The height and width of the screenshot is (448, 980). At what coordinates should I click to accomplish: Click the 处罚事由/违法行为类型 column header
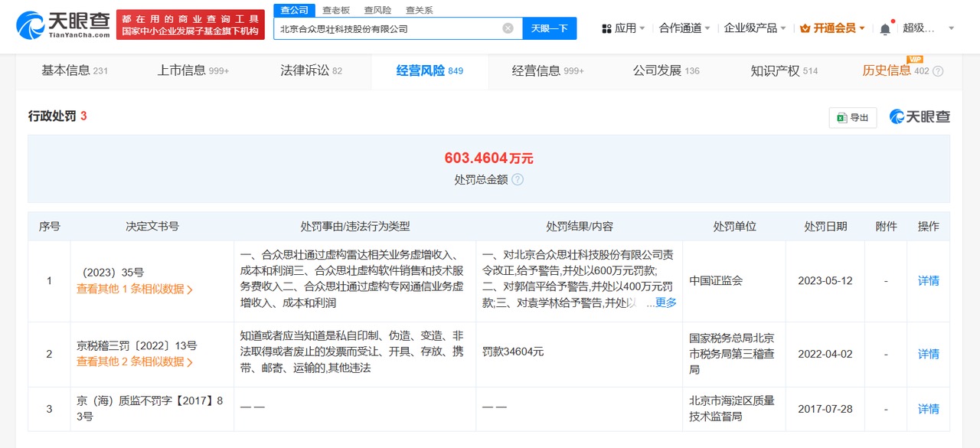pos(355,227)
